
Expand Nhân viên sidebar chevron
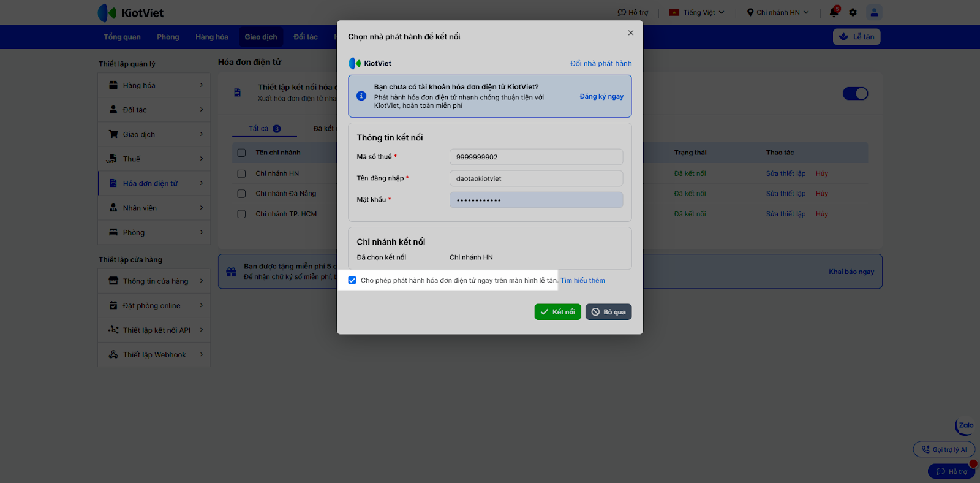[x=201, y=208]
